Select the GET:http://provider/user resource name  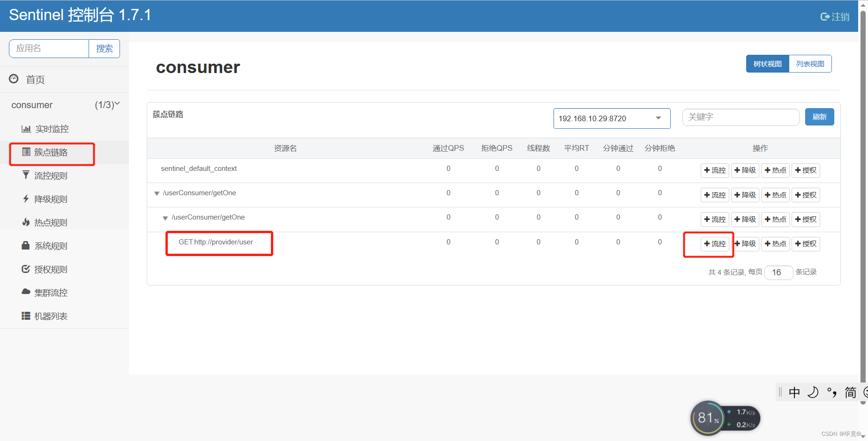(x=216, y=242)
